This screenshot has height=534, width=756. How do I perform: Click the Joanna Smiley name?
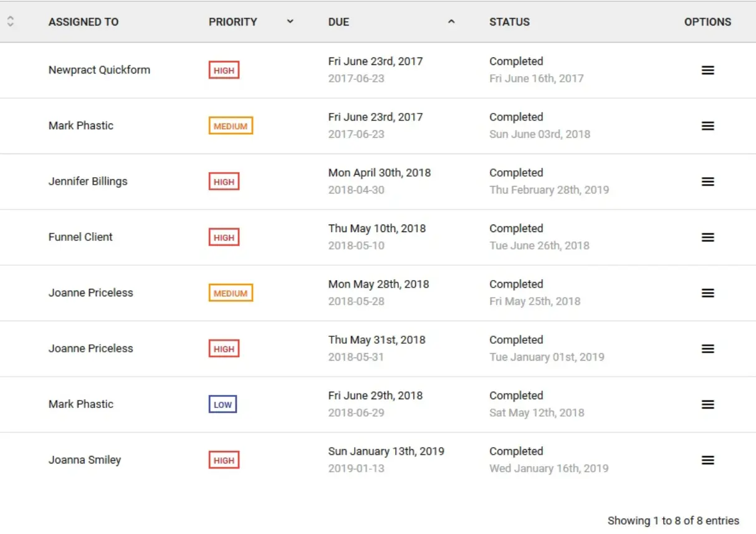coord(85,460)
